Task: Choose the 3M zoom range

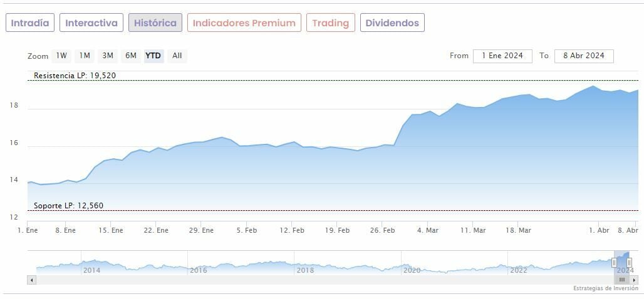Action: click(108, 56)
